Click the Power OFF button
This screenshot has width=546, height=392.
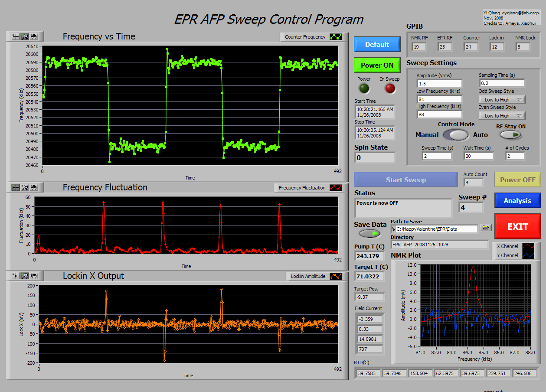pos(517,180)
